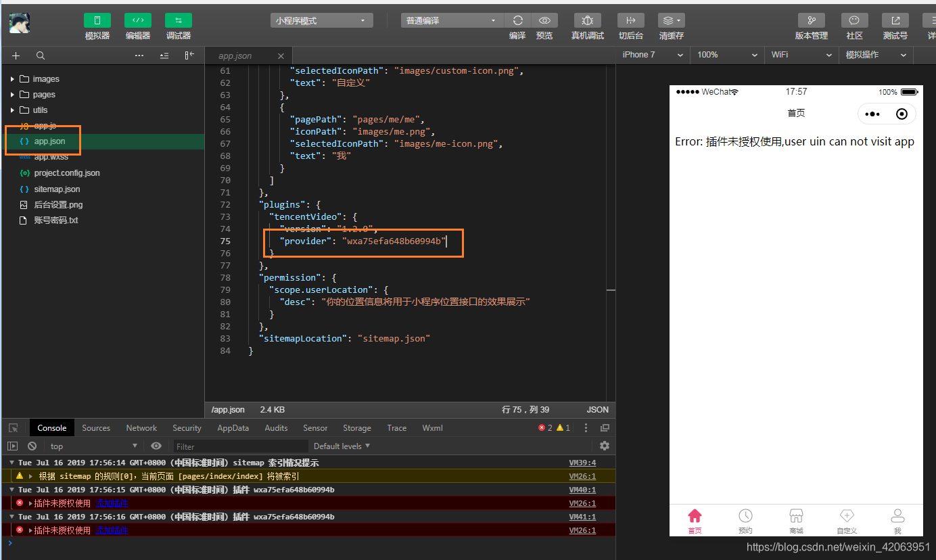The width and height of the screenshot is (936, 560).
Task: Toggle the console live expression eye
Action: 156,446
